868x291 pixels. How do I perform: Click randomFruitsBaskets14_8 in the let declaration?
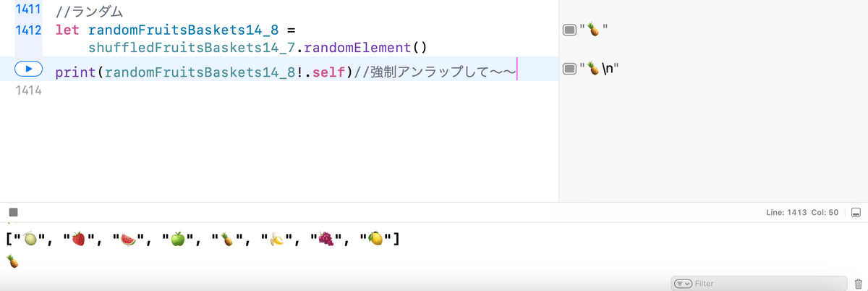click(184, 30)
